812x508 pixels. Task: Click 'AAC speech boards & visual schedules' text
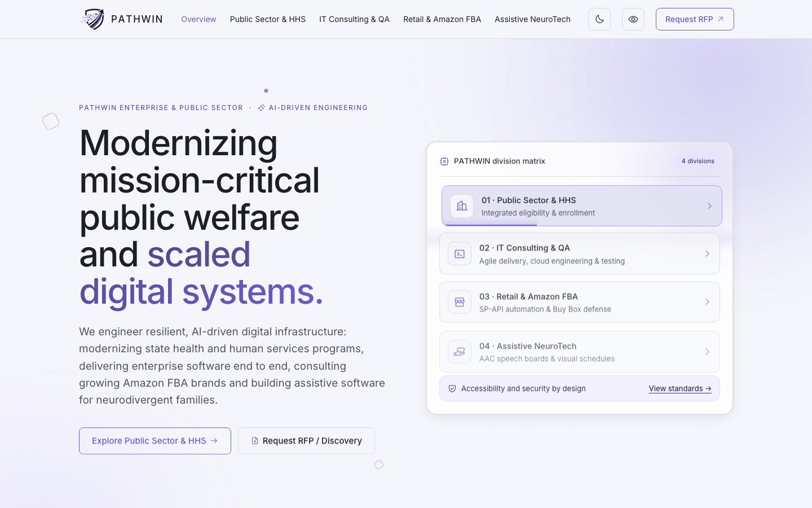(x=547, y=359)
